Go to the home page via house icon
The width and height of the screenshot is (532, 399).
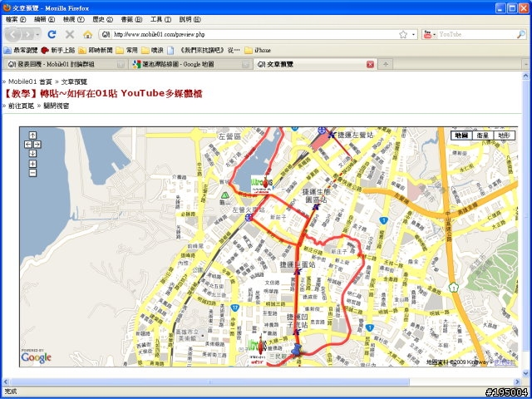88,34
